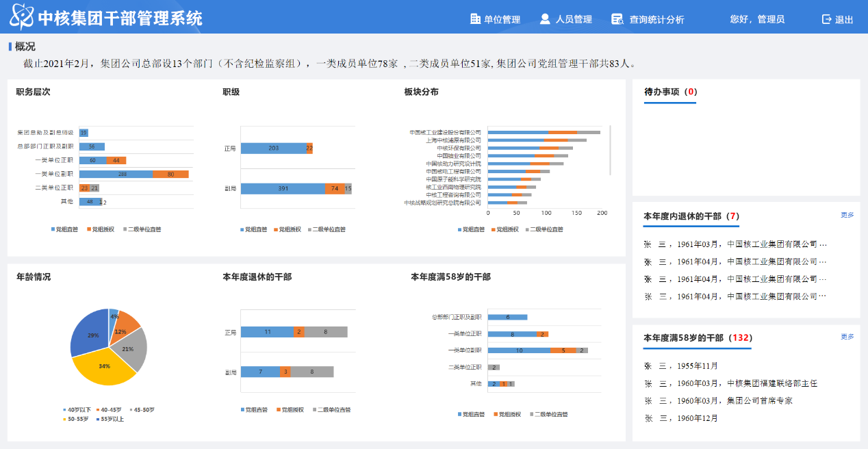Toggle 党组授权 legend in 职务层次 chart
Viewport: 868px width, 449px height.
(x=99, y=229)
